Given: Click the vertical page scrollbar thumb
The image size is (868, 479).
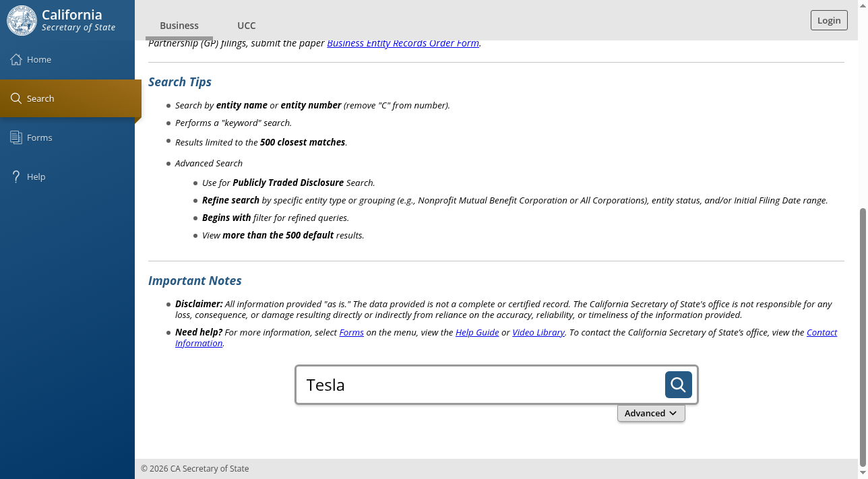Looking at the screenshot, I should pyautogui.click(x=863, y=337).
